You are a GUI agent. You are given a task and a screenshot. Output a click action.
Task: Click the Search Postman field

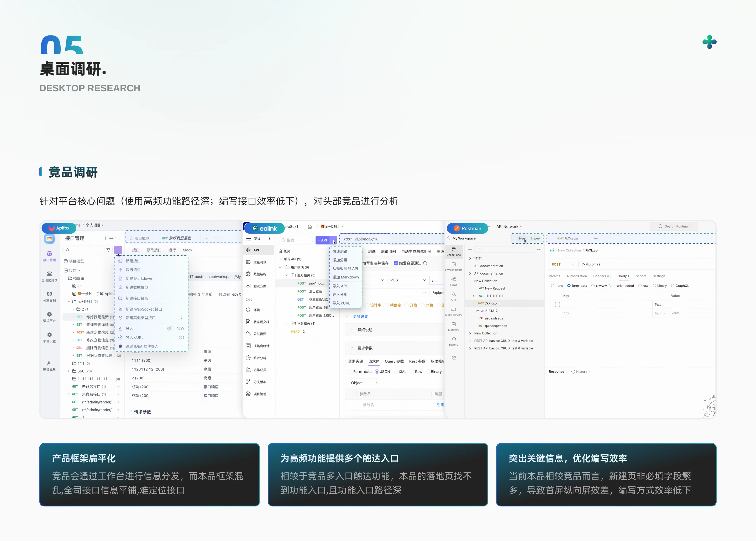pyautogui.click(x=674, y=227)
